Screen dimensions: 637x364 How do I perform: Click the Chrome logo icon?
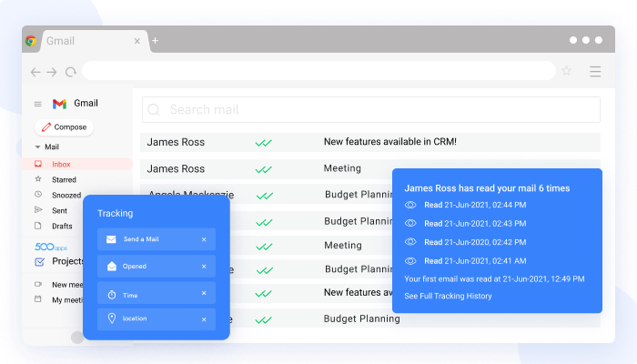[x=31, y=41]
